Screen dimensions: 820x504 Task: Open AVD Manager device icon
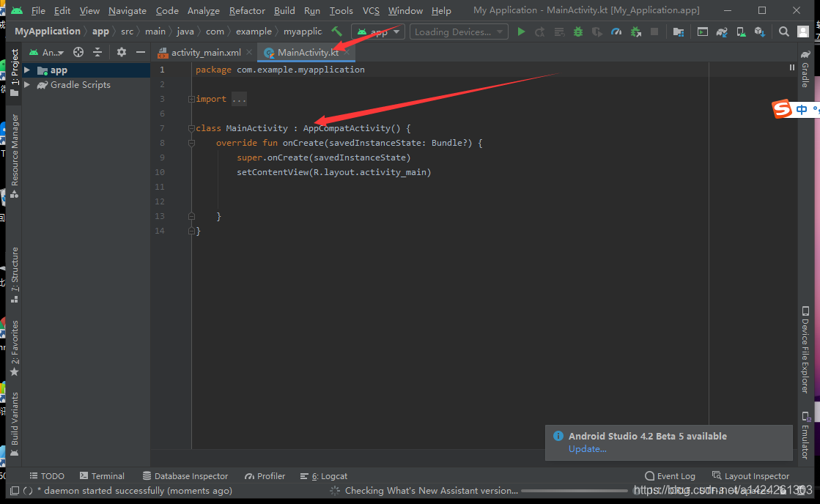tap(741, 32)
